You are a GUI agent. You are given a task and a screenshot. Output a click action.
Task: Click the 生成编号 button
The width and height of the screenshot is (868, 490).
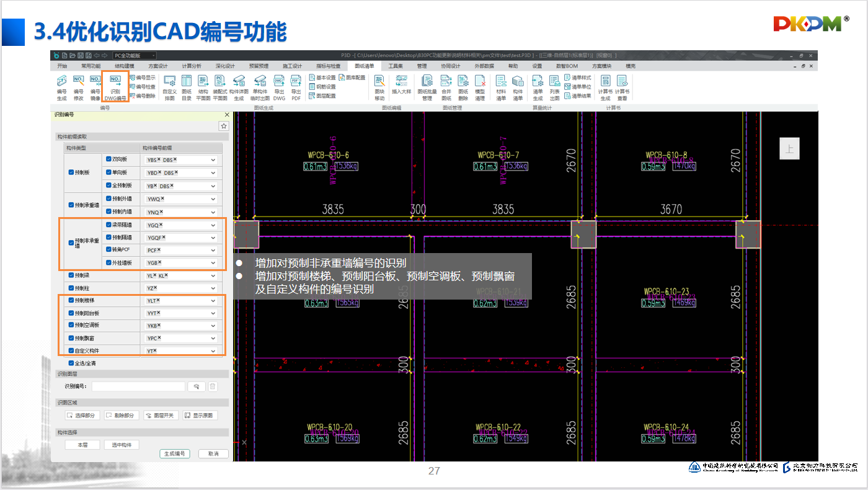[x=174, y=453]
